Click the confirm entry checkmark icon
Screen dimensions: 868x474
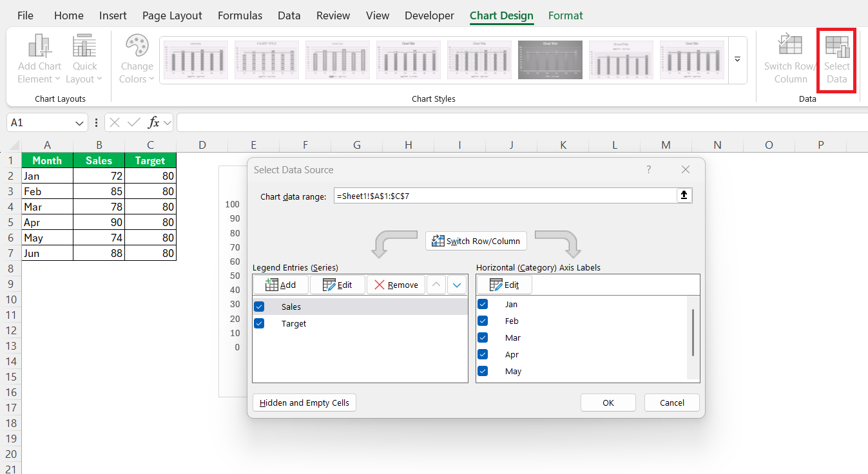point(134,122)
